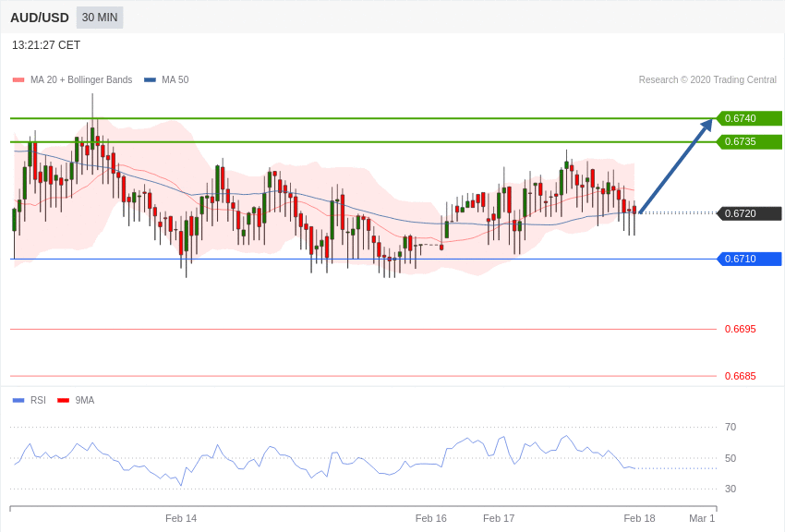
Task: Toggle the MA 50 legend entry
Action: 166,79
